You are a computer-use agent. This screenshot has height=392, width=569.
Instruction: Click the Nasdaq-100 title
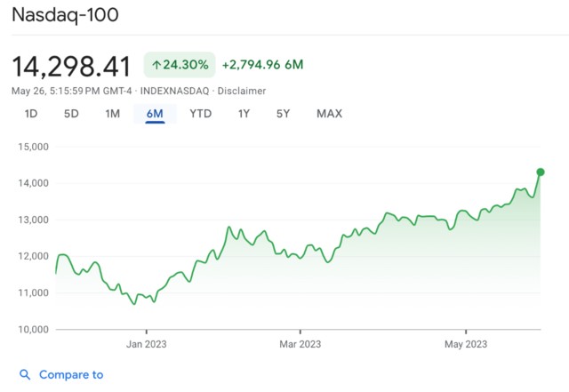tap(65, 15)
